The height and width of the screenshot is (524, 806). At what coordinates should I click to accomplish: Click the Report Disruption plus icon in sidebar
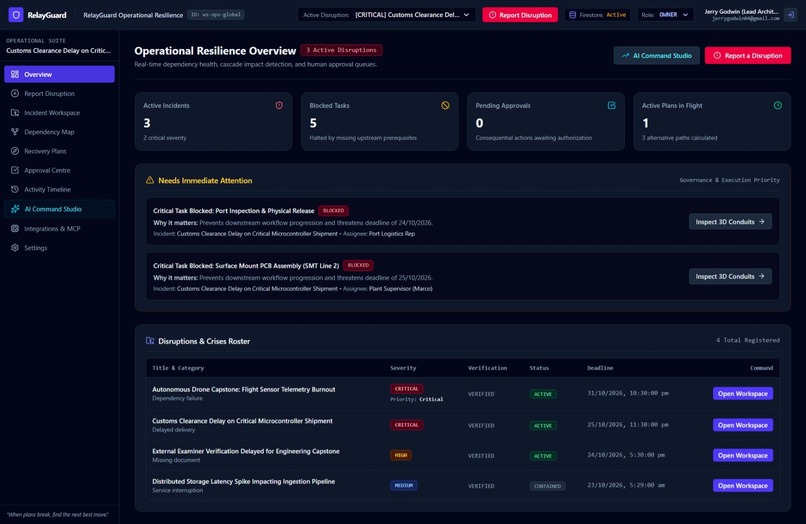pyautogui.click(x=15, y=94)
